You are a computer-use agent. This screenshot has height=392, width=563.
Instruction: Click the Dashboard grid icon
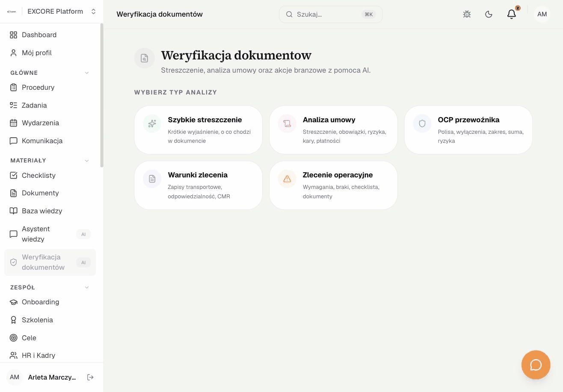coord(14,35)
